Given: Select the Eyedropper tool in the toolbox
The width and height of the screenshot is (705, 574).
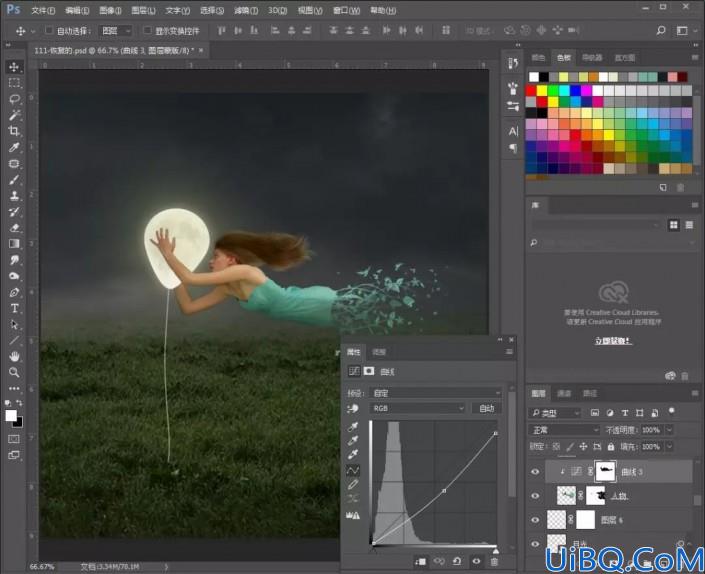Looking at the screenshot, I should coord(14,147).
